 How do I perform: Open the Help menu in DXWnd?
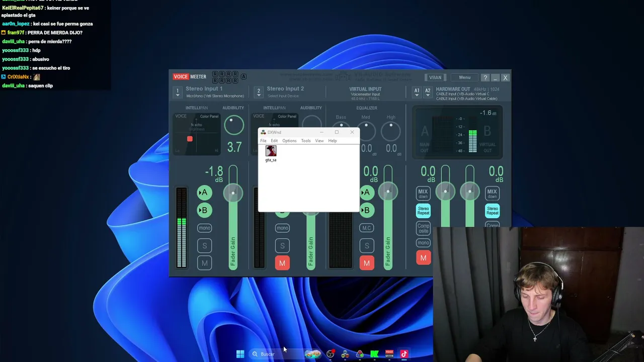(333, 141)
